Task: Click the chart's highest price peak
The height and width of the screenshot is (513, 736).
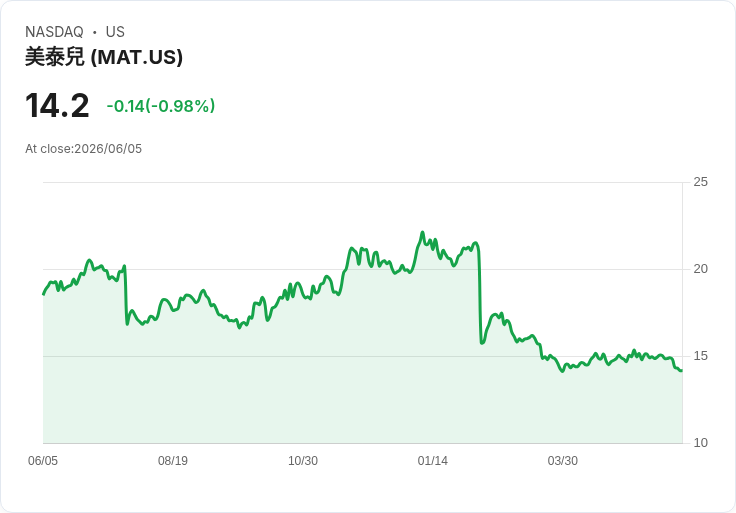Action: (422, 232)
